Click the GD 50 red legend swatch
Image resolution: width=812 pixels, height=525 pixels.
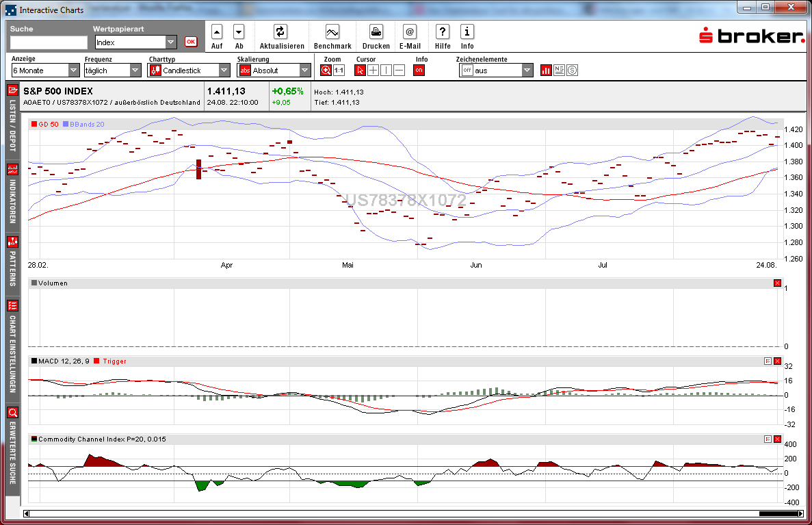pyautogui.click(x=34, y=125)
